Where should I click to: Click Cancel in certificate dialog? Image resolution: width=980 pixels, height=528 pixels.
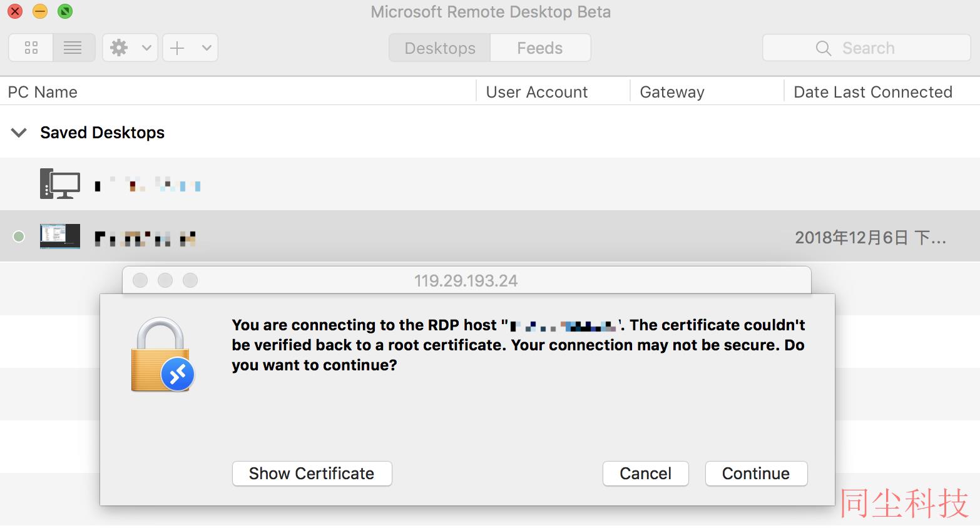645,474
